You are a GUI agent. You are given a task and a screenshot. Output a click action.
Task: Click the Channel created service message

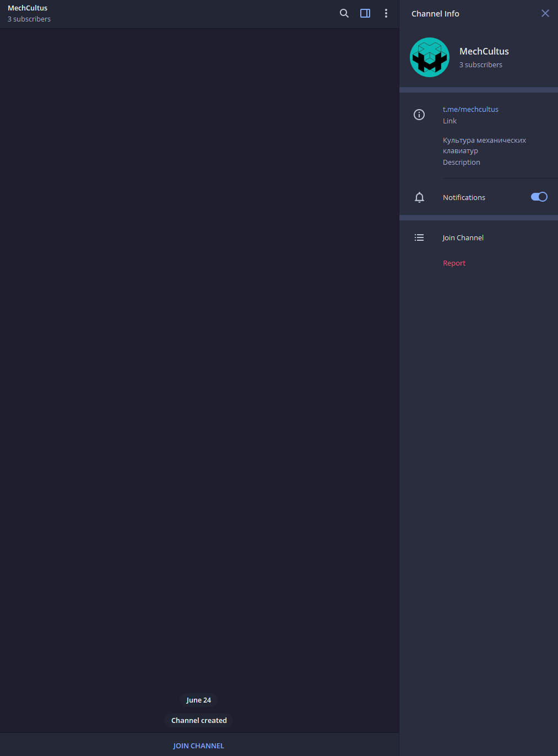[x=199, y=720]
